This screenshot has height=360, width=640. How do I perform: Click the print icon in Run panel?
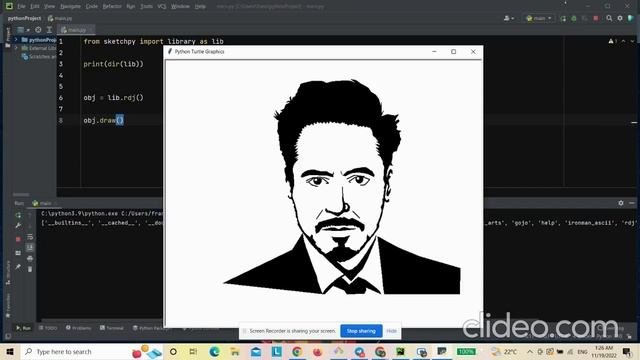click(30, 258)
